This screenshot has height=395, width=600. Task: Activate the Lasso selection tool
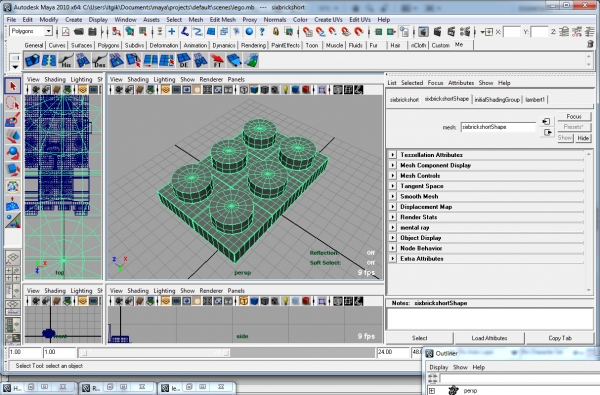click(13, 103)
